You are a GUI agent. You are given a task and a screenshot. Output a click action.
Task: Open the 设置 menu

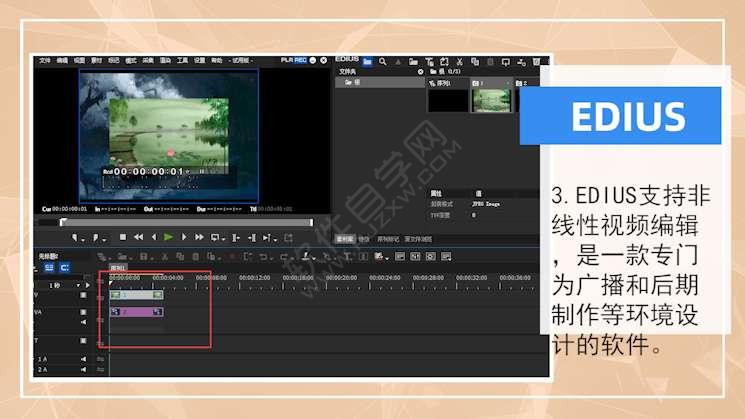200,60
